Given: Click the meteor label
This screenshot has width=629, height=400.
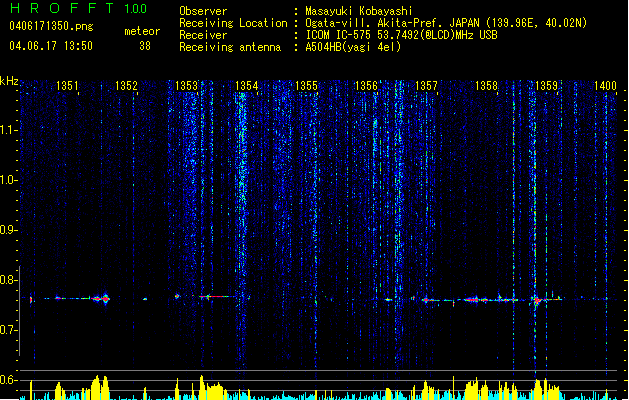Looking at the screenshot, I should coord(142,31).
